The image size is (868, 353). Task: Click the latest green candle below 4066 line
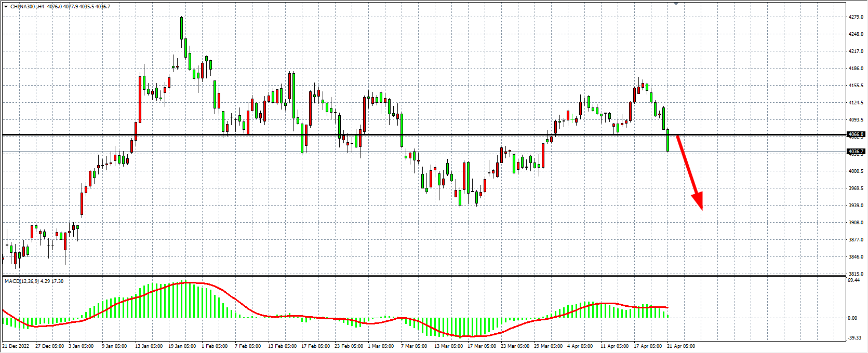667,140
